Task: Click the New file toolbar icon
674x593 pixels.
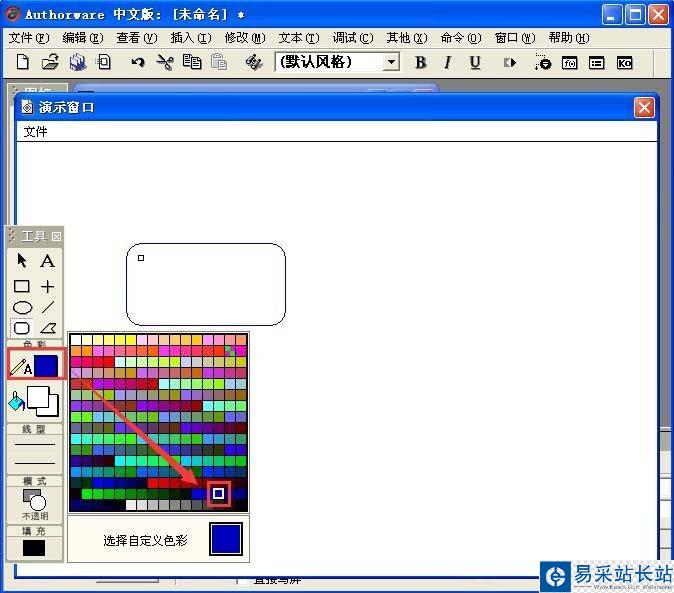Action: 23,62
